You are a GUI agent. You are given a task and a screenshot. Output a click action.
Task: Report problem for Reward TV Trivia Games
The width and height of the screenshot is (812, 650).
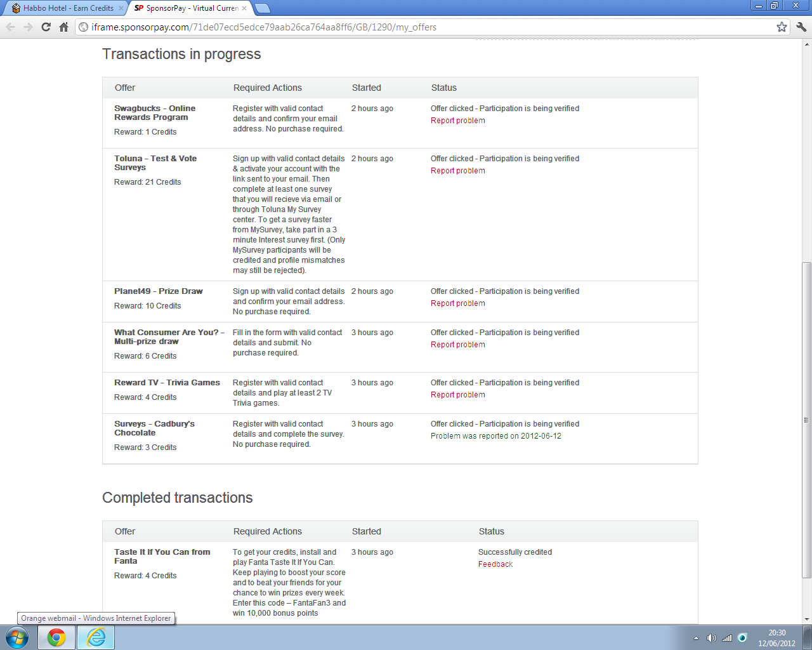(x=457, y=395)
